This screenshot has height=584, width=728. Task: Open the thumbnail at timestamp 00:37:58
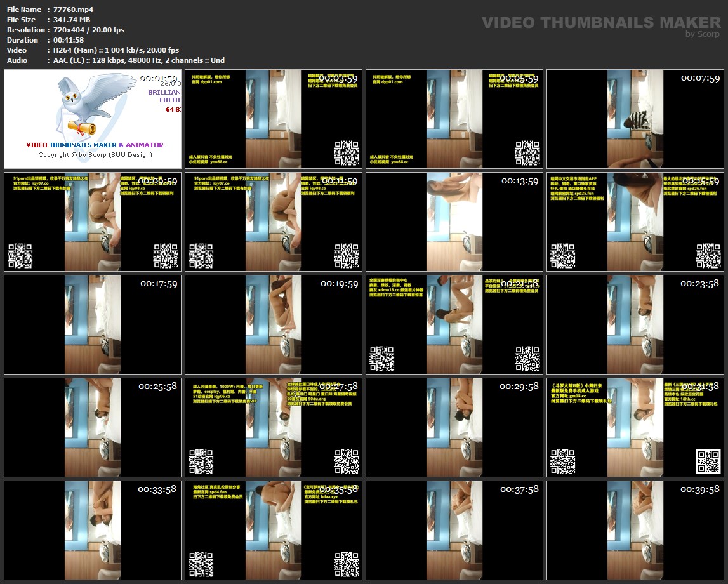pyautogui.click(x=454, y=530)
